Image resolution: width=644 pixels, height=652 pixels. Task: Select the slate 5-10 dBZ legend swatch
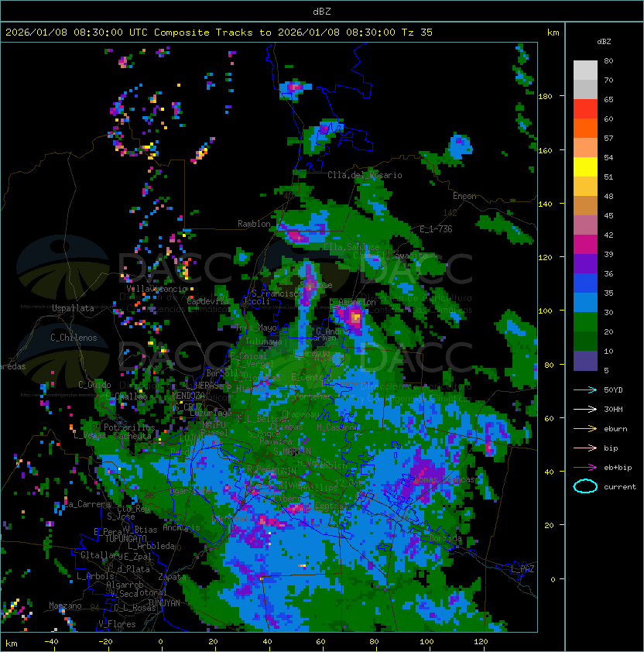coord(585,361)
